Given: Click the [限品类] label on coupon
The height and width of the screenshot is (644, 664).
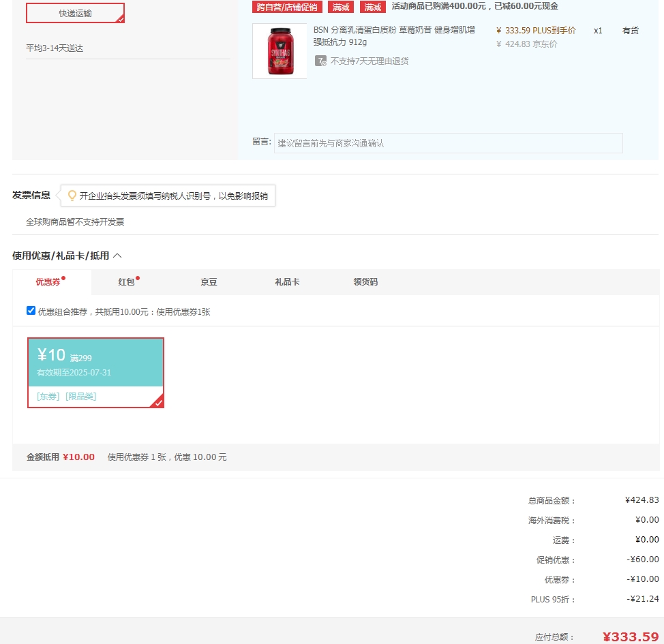Looking at the screenshot, I should click(x=81, y=397).
